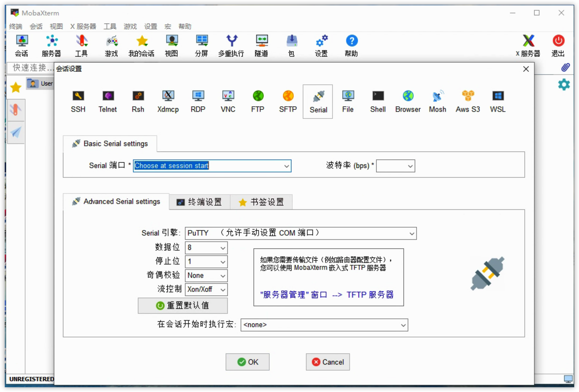Choose the VNC session type
The image size is (579, 392).
point(228,102)
